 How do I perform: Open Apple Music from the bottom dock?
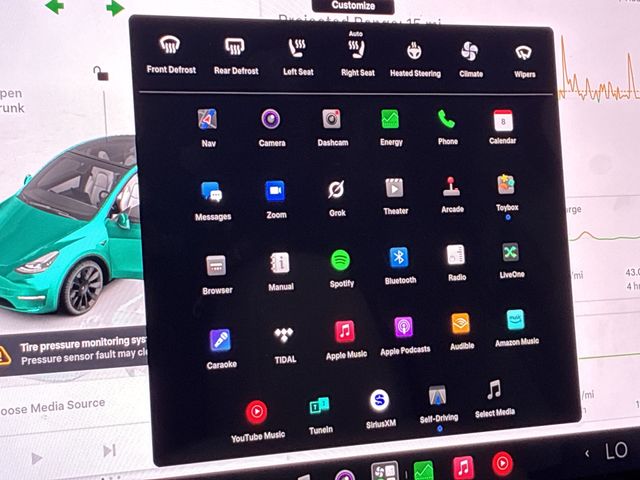point(463,467)
